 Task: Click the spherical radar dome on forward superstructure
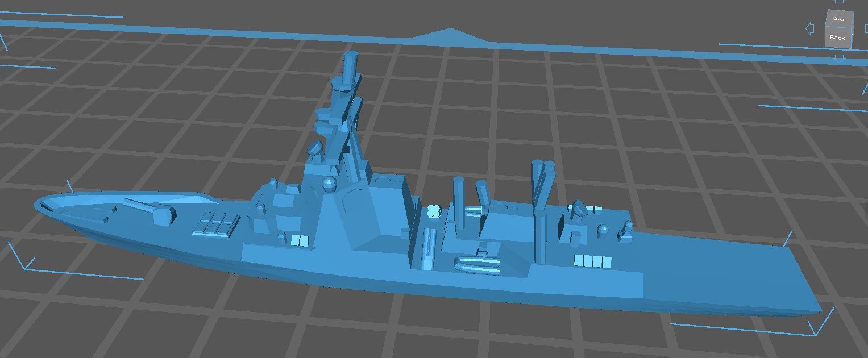point(329,184)
